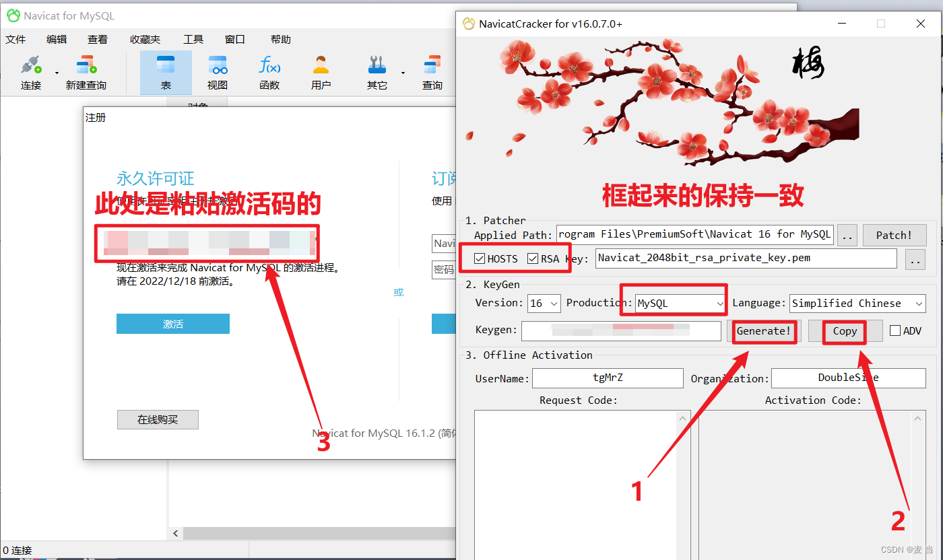
Task: Click the NavicatCracker window title icon
Action: [469, 24]
